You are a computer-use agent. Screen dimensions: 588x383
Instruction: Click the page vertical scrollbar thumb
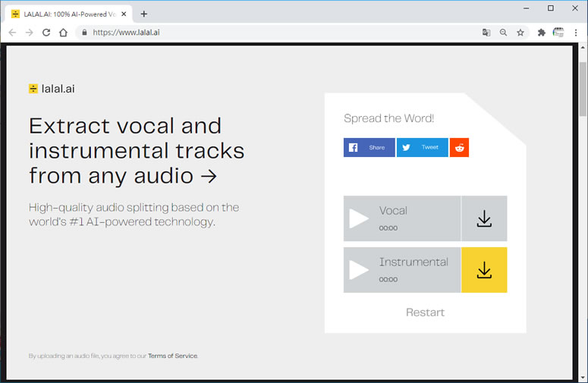583,89
